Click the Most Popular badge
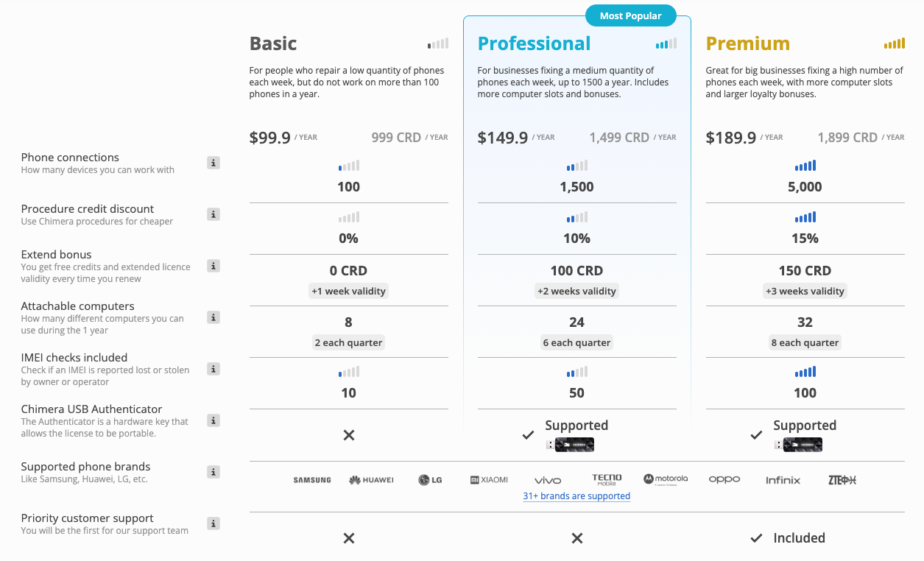Viewport: 924px width, 561px height. pos(630,15)
